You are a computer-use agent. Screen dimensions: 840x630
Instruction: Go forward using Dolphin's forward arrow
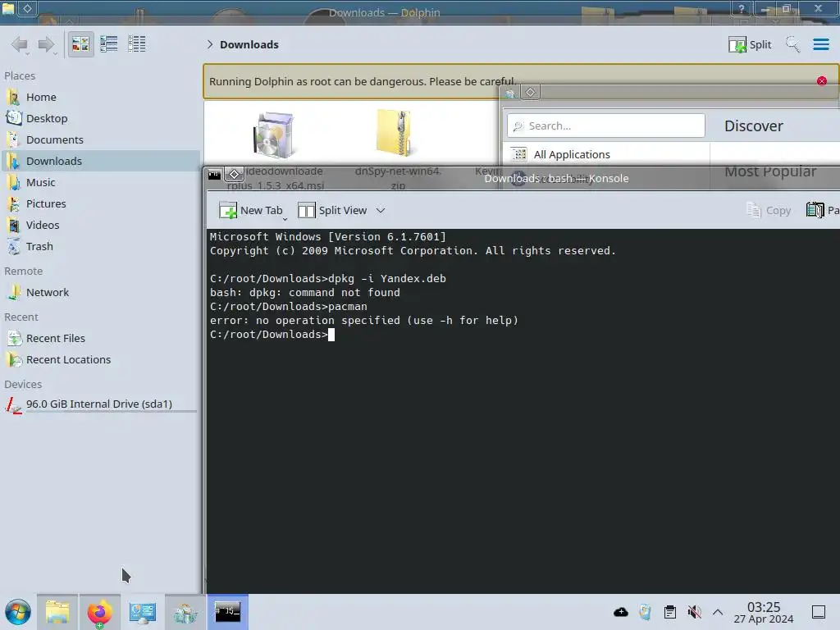tap(47, 44)
